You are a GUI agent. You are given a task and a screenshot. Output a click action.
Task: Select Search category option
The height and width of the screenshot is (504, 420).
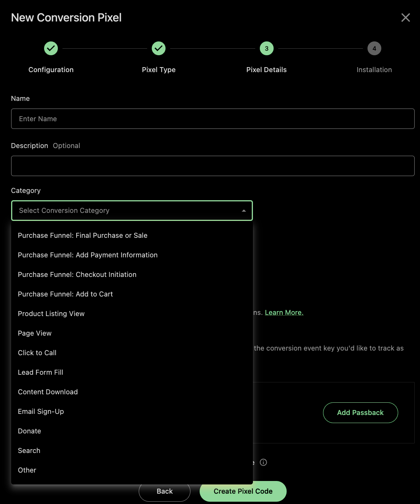point(132,451)
